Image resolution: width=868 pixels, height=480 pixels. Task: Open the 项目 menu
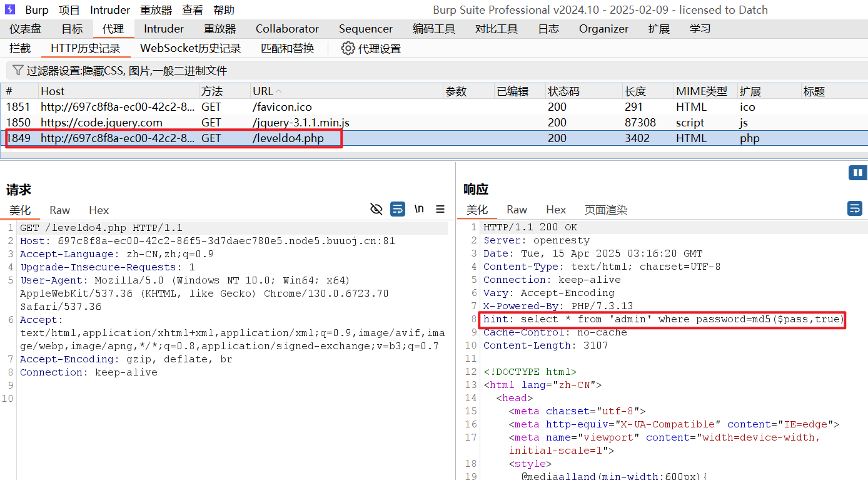[69, 10]
